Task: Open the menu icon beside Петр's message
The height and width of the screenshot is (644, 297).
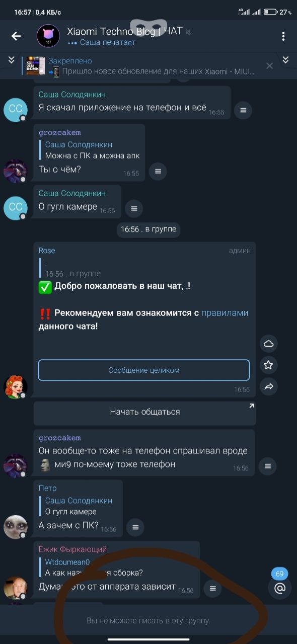Action: [135, 527]
